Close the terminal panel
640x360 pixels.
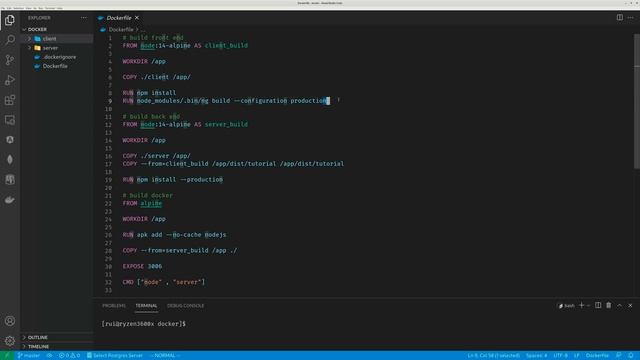630,305
